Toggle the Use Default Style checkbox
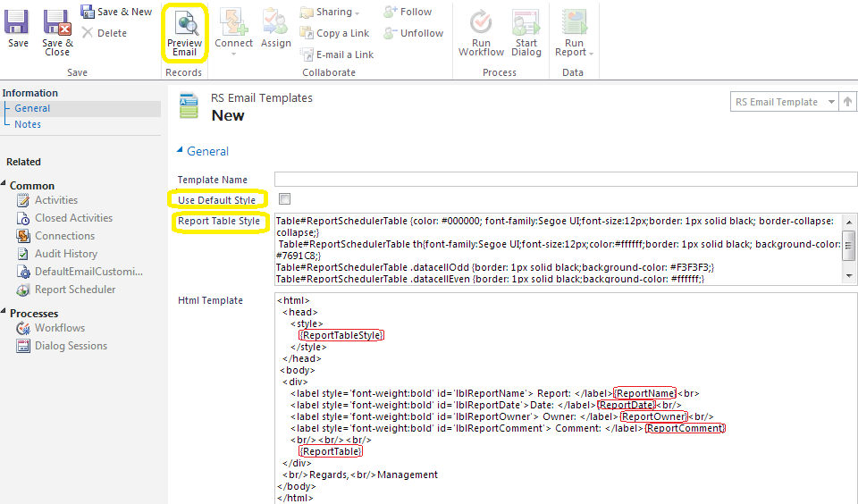 pos(285,198)
